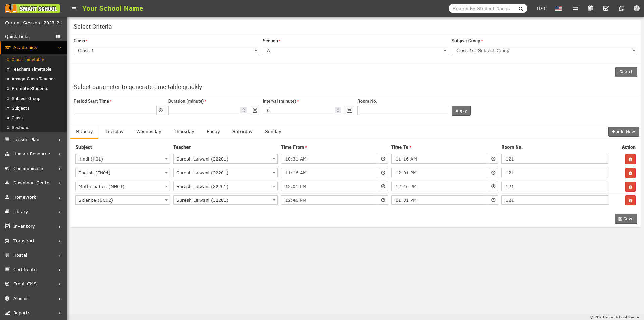Open the Mathematics (MH03) subject dropdown
The height and width of the screenshot is (320, 644).
pos(122,187)
